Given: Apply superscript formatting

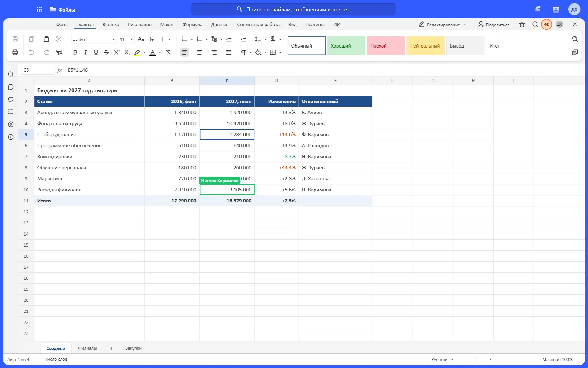Looking at the screenshot, I should coord(117,52).
